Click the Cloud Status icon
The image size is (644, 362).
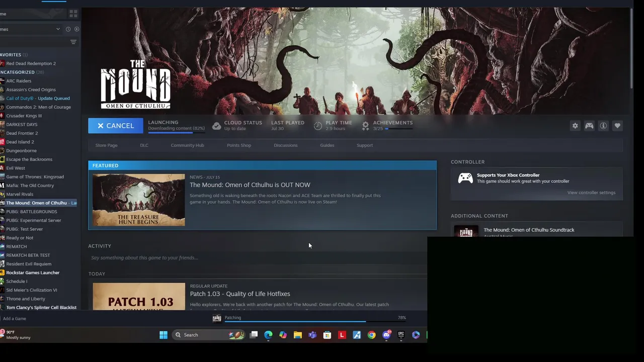tap(216, 126)
